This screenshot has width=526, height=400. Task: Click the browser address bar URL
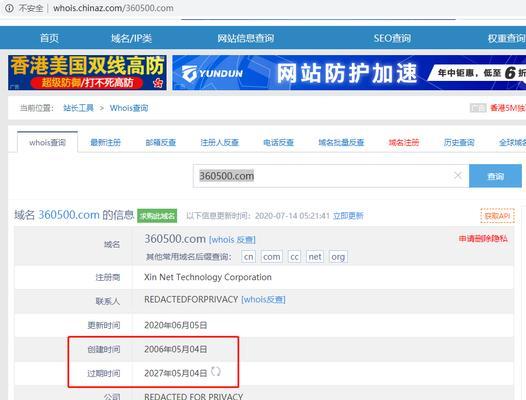(113, 8)
